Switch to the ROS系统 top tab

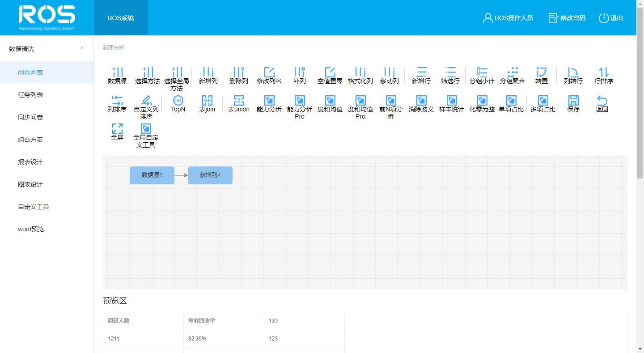coord(121,18)
